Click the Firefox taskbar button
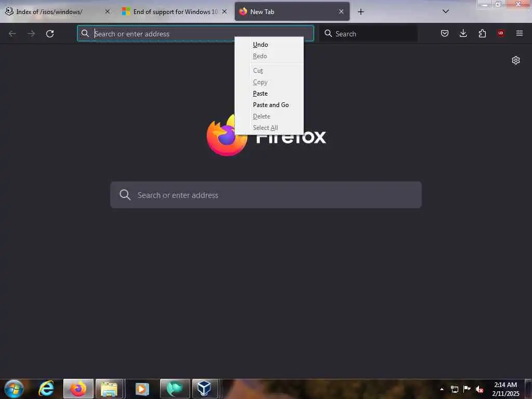This screenshot has height=399, width=532. [78, 389]
